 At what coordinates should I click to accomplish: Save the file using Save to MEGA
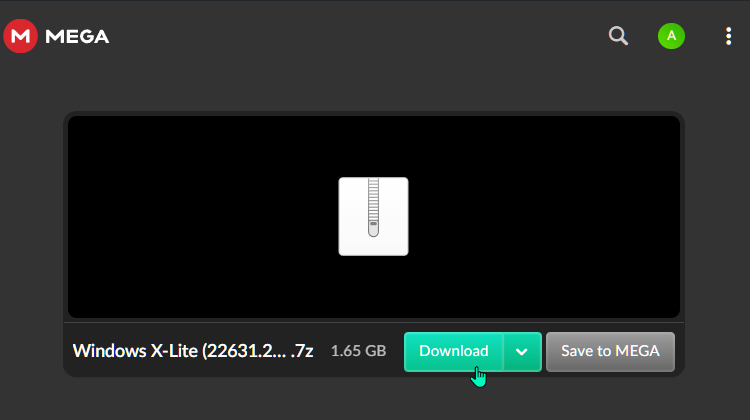610,352
